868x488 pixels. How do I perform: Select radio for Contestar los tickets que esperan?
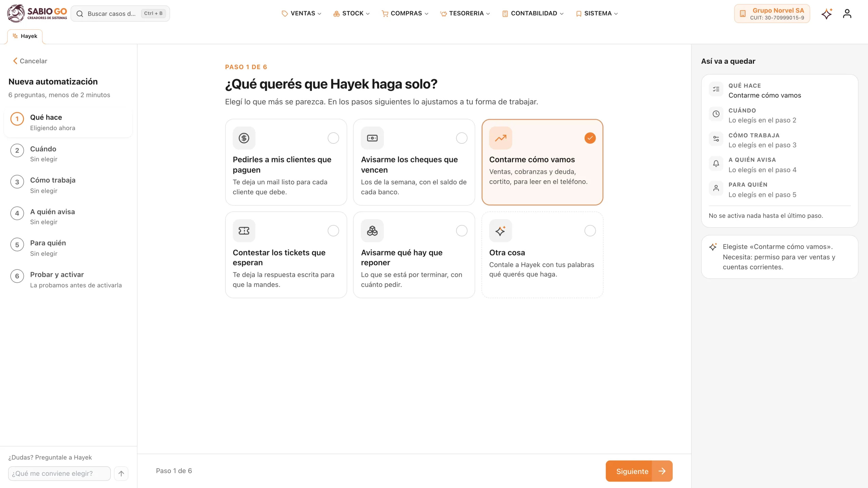[333, 231]
